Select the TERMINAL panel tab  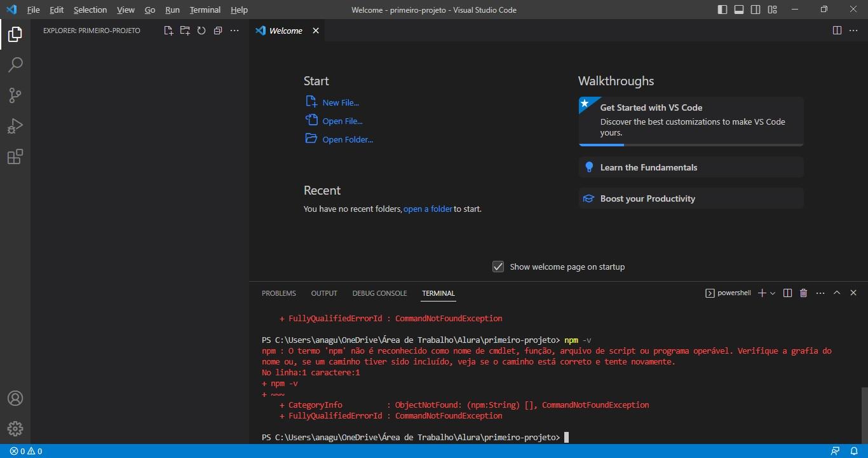pyautogui.click(x=438, y=293)
